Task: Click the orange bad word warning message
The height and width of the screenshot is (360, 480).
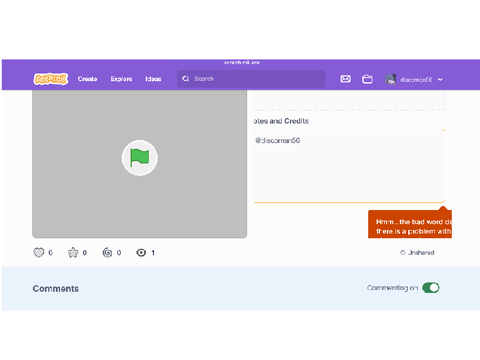Action: click(x=410, y=224)
